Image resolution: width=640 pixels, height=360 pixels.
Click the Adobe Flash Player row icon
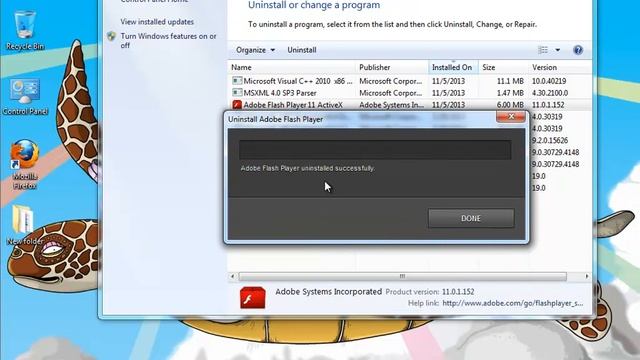tap(237, 105)
